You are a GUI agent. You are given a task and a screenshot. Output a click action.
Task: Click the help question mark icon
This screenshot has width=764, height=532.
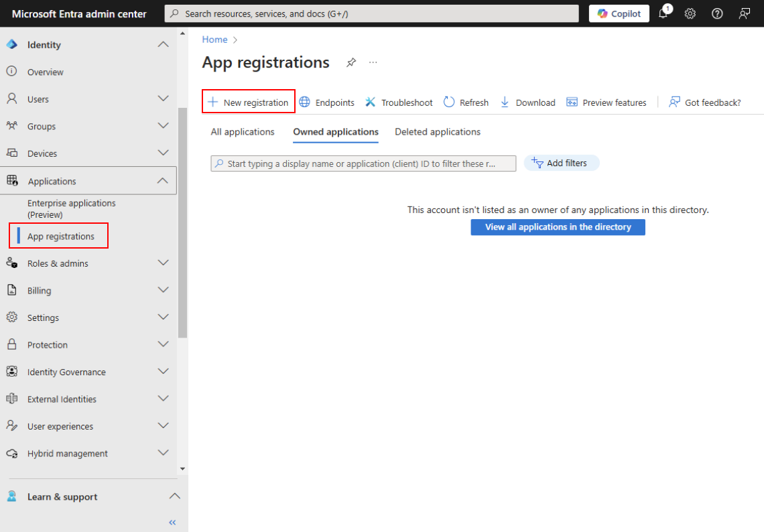coord(717,13)
